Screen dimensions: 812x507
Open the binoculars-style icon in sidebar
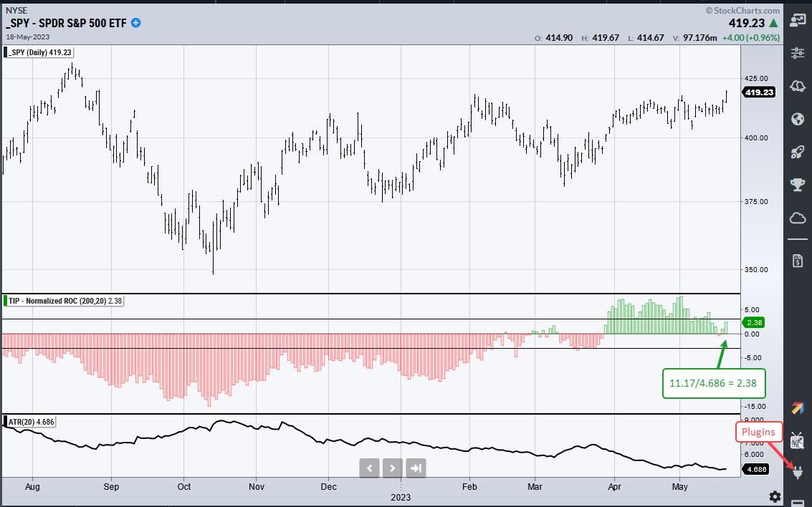pos(797,86)
